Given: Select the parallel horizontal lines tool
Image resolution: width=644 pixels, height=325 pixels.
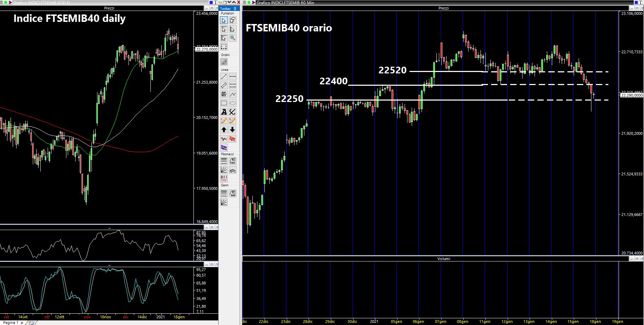Looking at the screenshot, I should pos(232,85).
